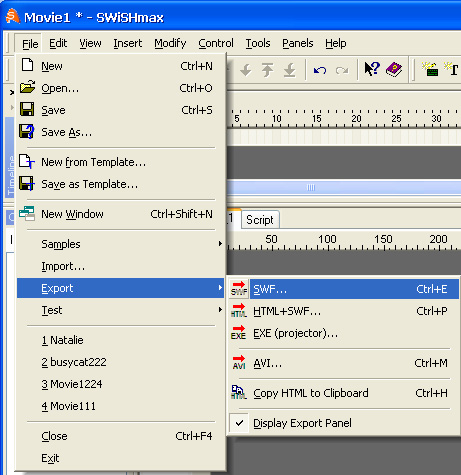Click the EXE projector export icon
This screenshot has width=461, height=475.
(x=239, y=333)
